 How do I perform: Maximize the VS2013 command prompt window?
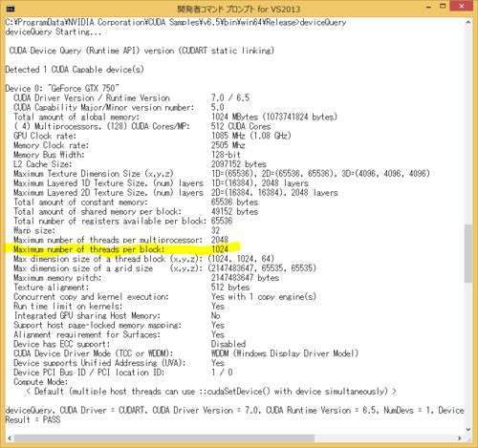coord(443,6)
